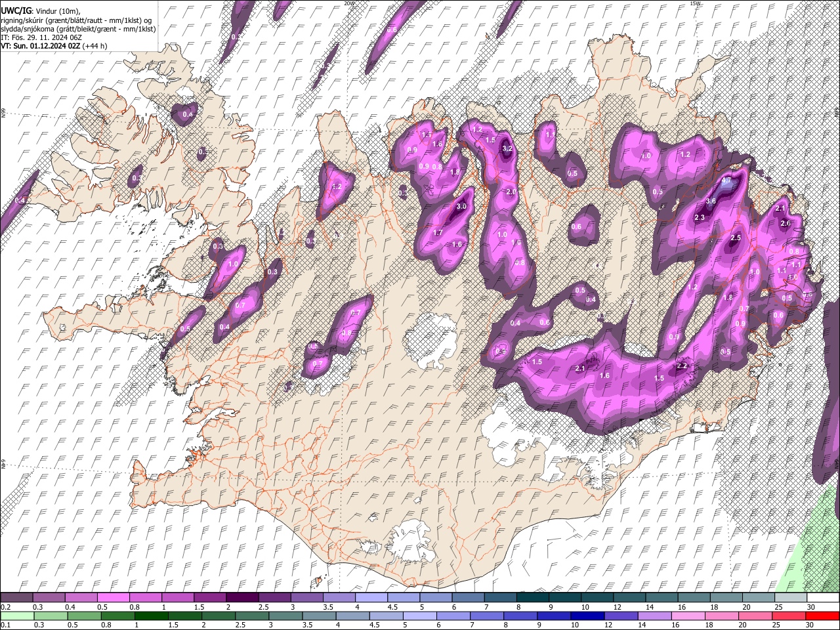
Task: Click upper legend swatch between 25 and 30
Action: (x=790, y=598)
